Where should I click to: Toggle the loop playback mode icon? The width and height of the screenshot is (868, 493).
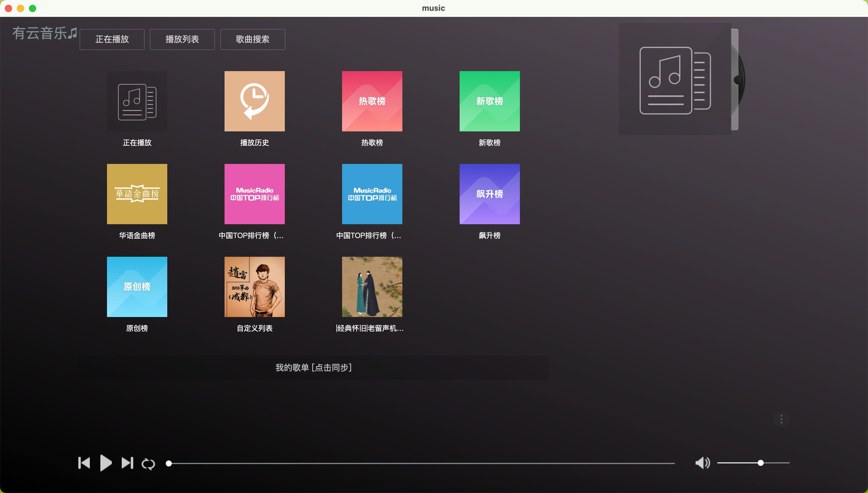148,463
